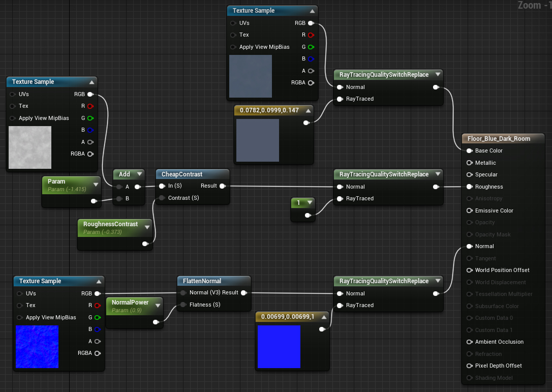The width and height of the screenshot is (552, 392).
Task: Click the Add node output pin
Action: click(138, 187)
